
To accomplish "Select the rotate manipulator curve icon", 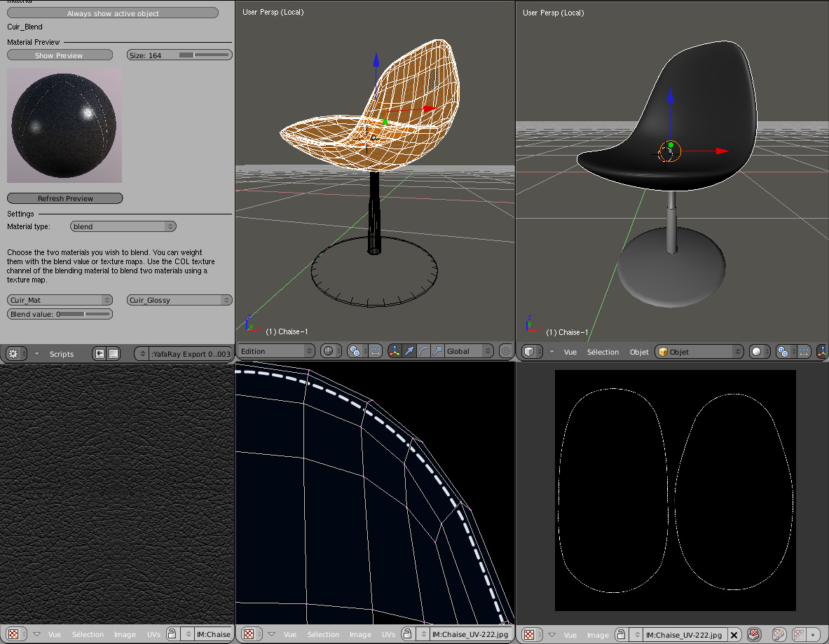I will tap(423, 351).
